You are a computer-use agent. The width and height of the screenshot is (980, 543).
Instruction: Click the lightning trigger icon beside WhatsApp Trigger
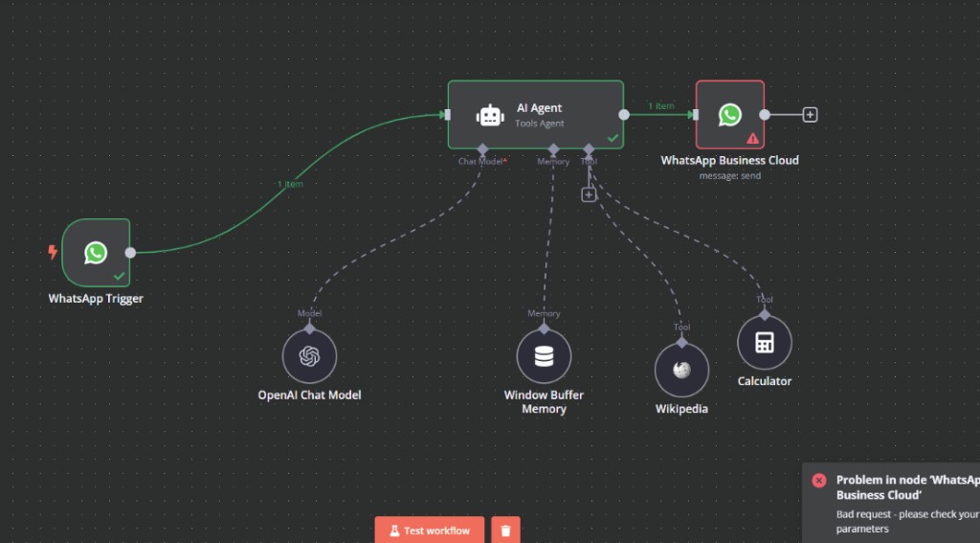point(53,252)
